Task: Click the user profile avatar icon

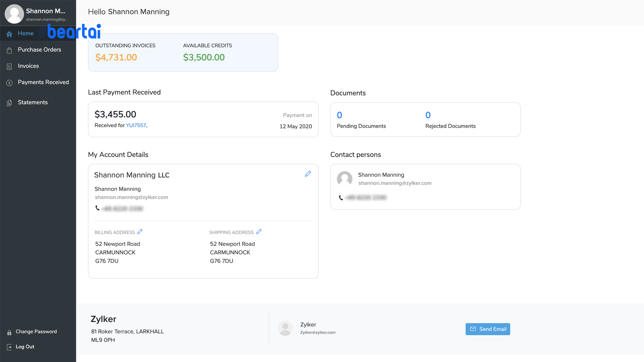Action: click(13, 14)
